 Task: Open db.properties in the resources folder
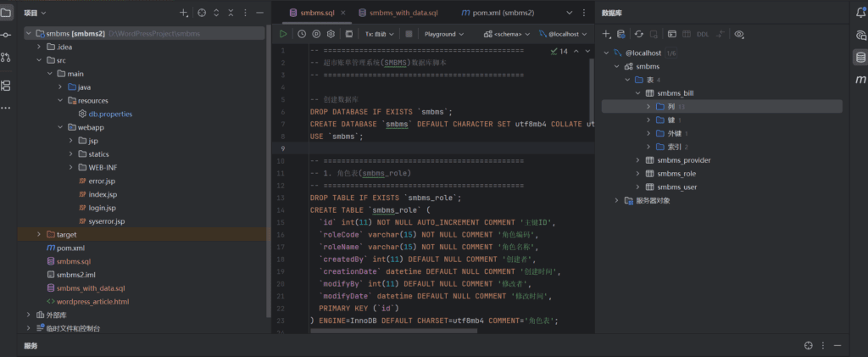(x=109, y=114)
